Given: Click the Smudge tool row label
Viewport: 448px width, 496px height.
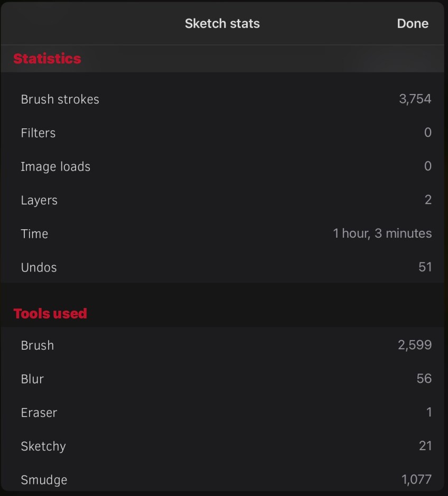Looking at the screenshot, I should click(x=44, y=480).
